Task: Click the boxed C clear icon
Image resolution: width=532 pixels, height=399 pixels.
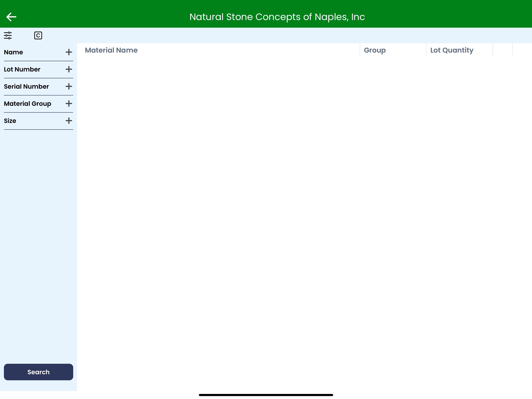Action: 38,36
